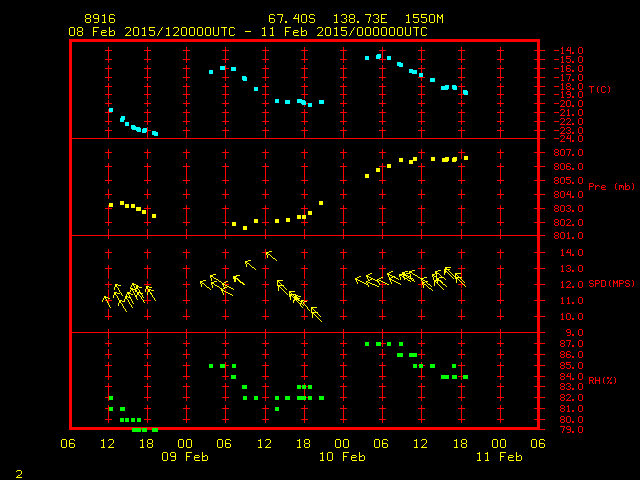This screenshot has height=480, width=640.
Task: Click the end timestamp 11 Feb 2015/000000UTC
Action: pyautogui.click(x=344, y=32)
